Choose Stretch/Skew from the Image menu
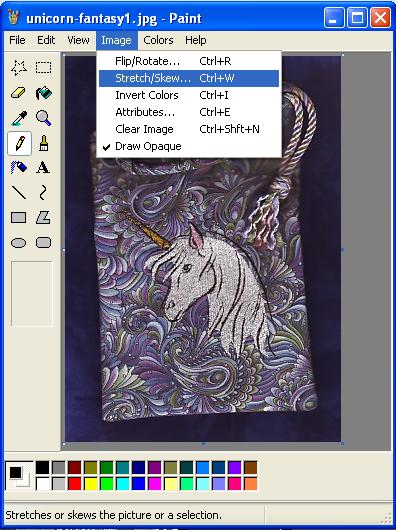The width and height of the screenshot is (396, 530). (189, 78)
